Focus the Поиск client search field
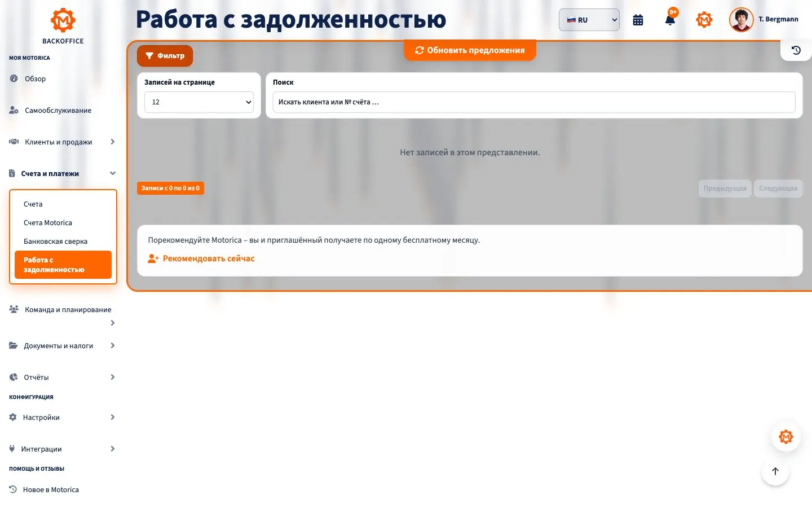 [534, 102]
